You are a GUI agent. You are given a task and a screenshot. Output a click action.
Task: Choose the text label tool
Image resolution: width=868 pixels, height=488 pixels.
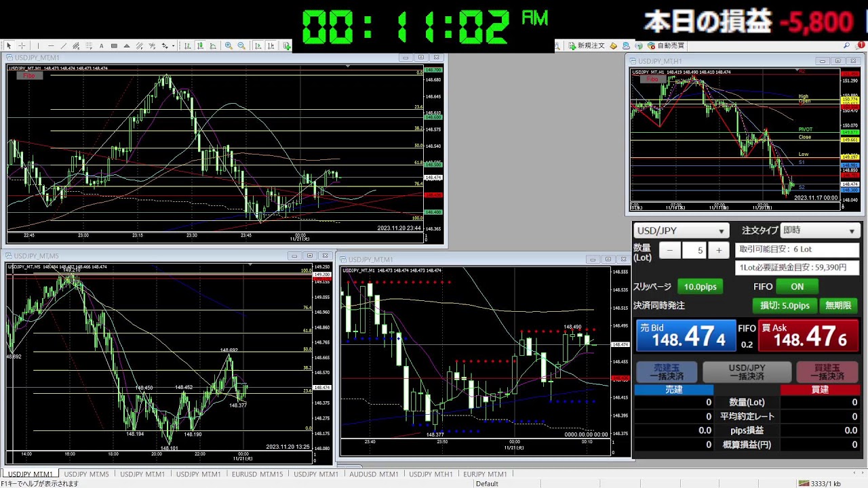[102, 46]
